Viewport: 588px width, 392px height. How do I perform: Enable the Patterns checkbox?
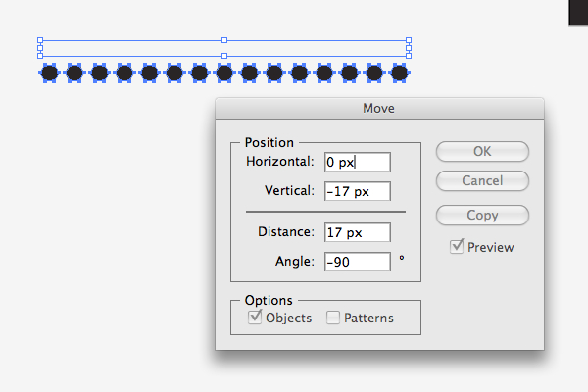point(333,318)
